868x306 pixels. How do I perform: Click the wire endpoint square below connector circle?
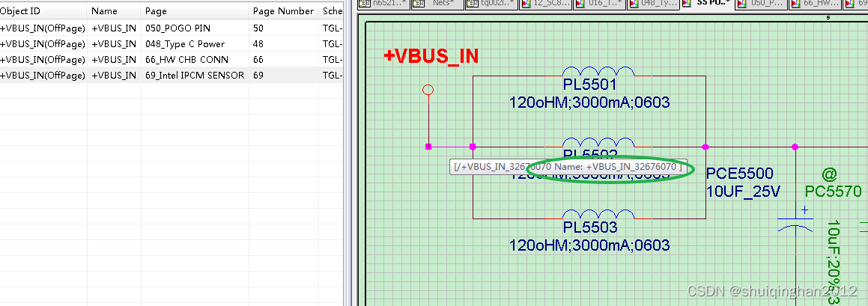pos(428,147)
